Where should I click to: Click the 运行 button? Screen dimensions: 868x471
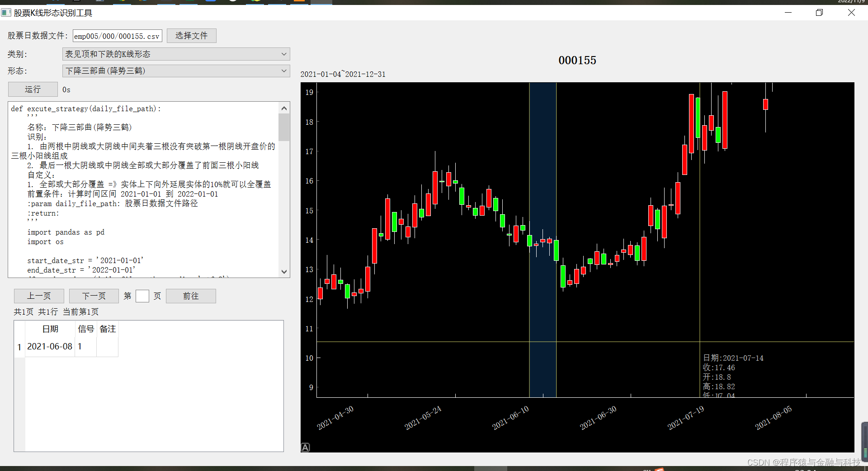[x=33, y=89]
